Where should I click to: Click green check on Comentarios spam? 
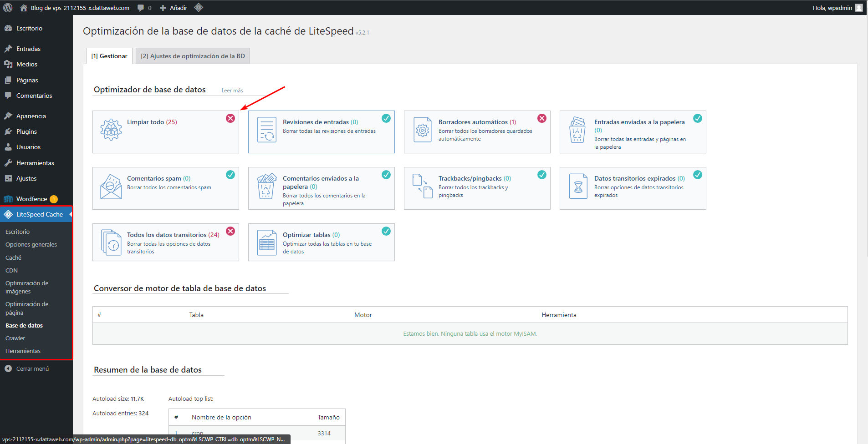[x=230, y=175]
